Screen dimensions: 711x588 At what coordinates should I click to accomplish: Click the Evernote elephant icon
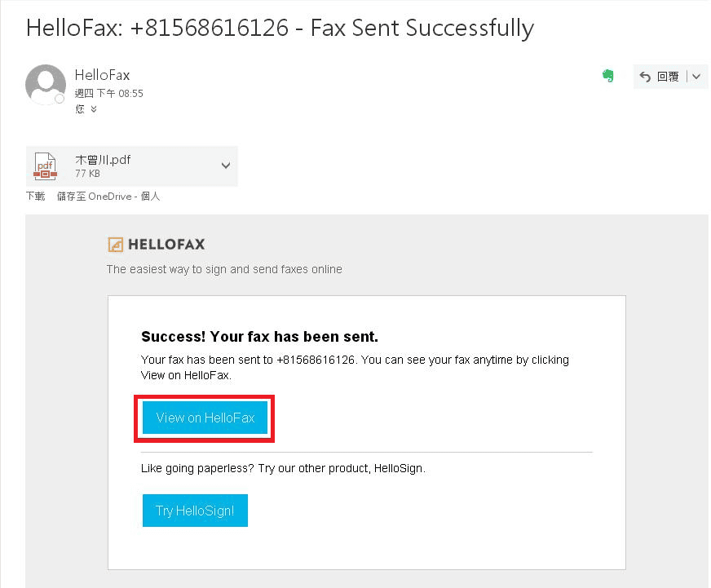[607, 76]
